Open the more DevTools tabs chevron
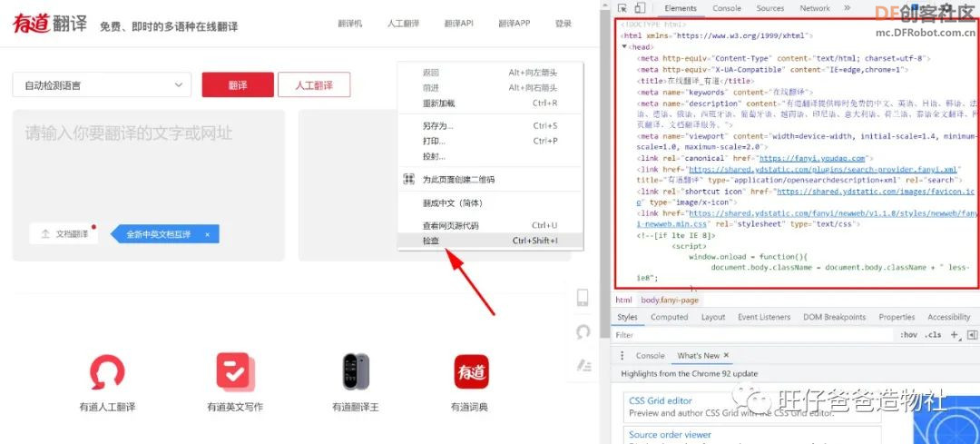Screen dimensions: 980x444 (x=847, y=8)
